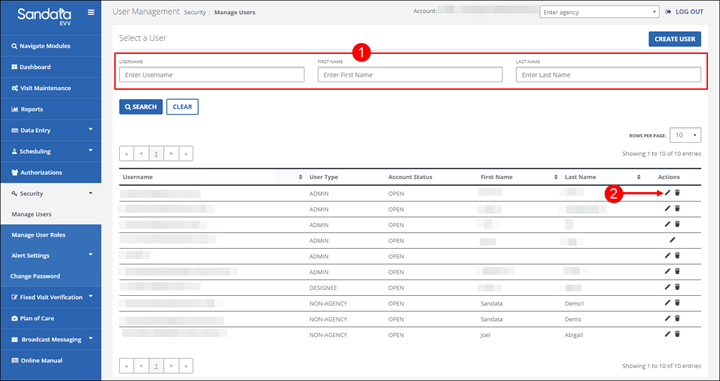This screenshot has height=381, width=720.
Task: Select page 1 in pagination below the table
Action: click(156, 366)
